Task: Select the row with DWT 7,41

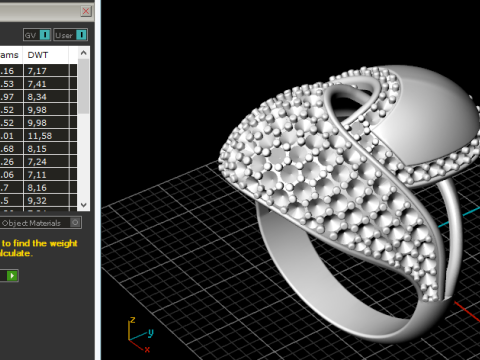Action: pyautogui.click(x=38, y=84)
